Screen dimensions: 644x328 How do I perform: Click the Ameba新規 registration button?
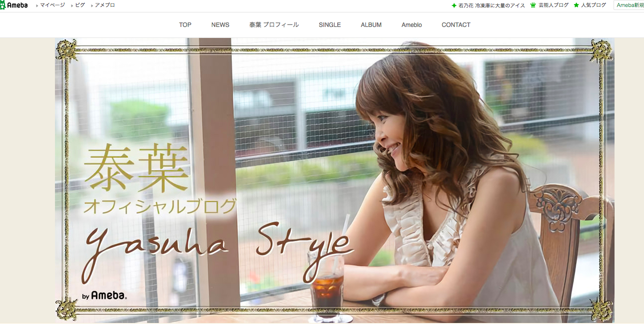pos(628,5)
